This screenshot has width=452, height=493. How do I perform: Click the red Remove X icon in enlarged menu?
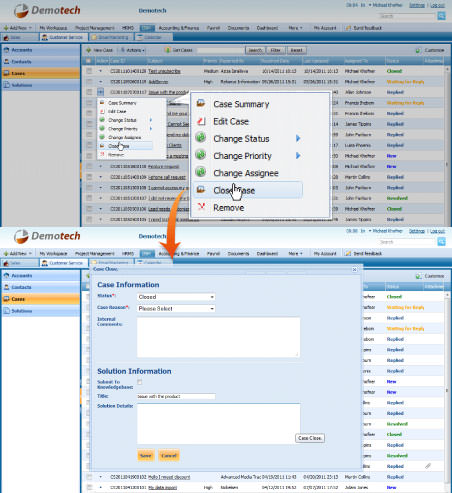[201, 207]
